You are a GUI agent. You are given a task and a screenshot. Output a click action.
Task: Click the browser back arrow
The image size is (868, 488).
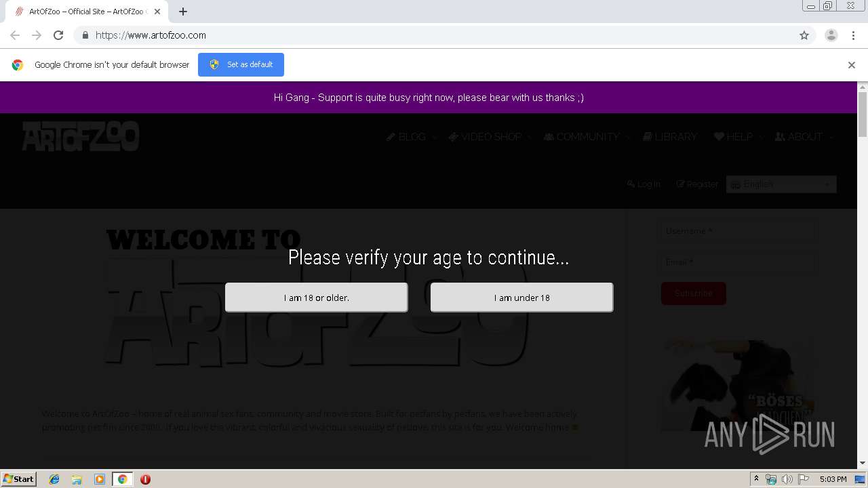(x=15, y=35)
